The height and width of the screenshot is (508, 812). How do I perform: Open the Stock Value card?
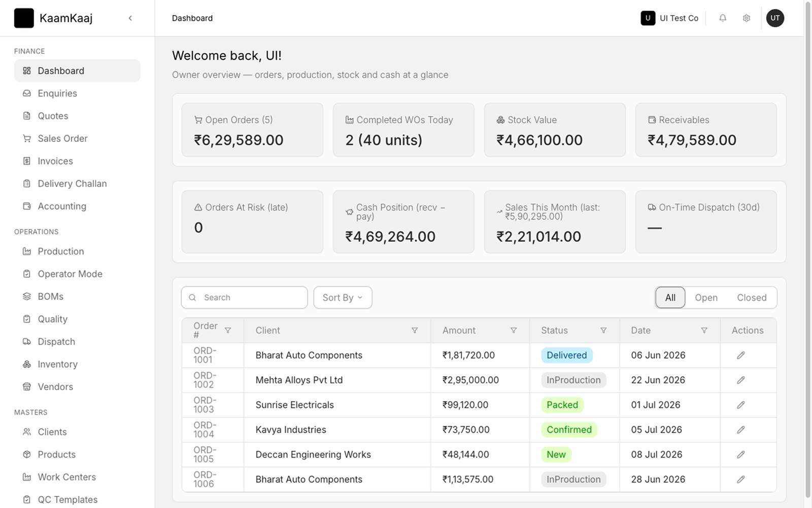tap(555, 130)
